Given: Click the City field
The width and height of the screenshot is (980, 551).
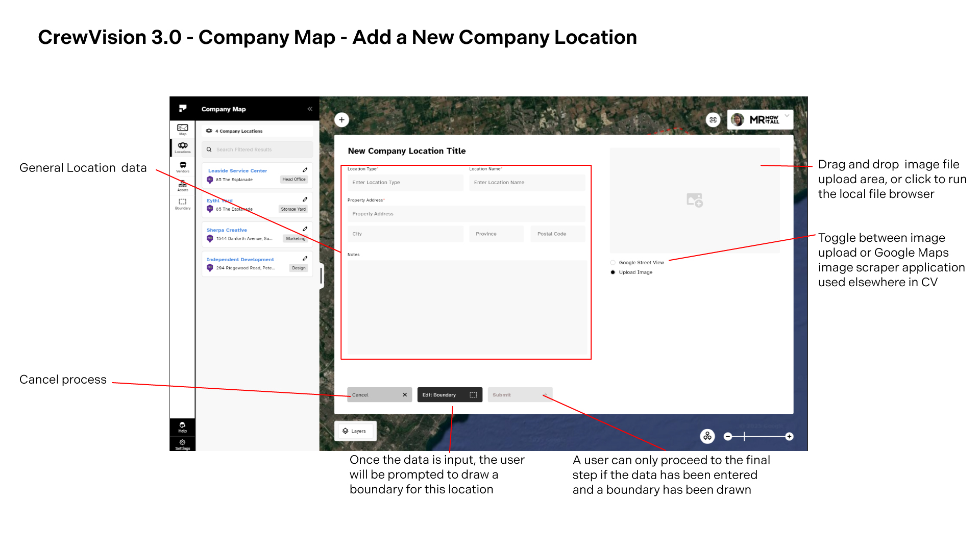Looking at the screenshot, I should coord(405,234).
